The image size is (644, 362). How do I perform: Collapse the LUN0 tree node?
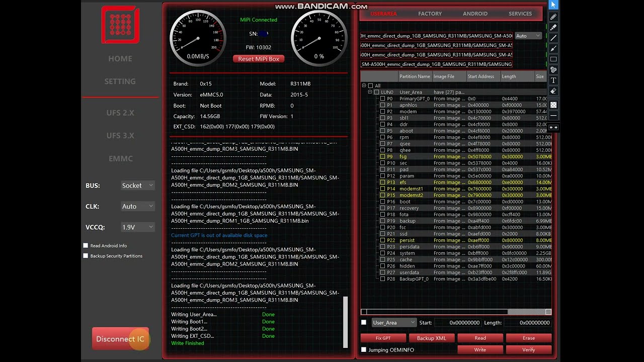click(370, 92)
